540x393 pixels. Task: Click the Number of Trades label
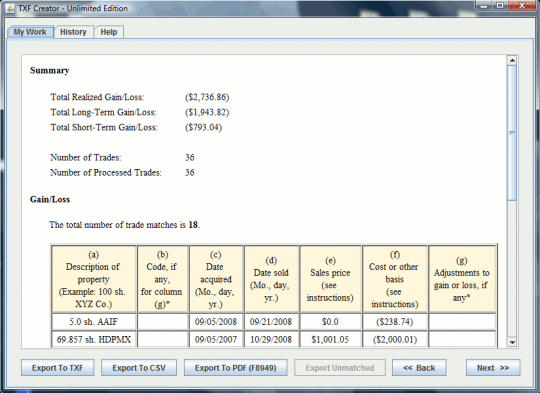tap(86, 158)
